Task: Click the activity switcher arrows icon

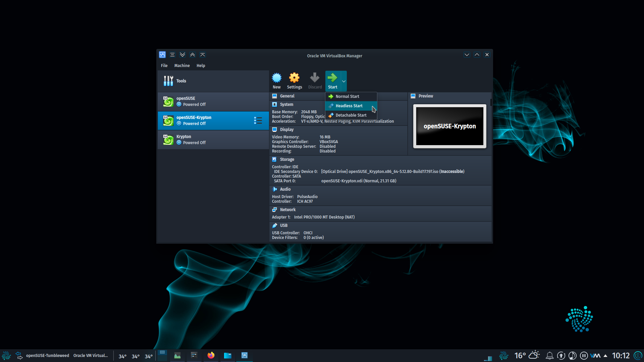Action: click(x=19, y=356)
